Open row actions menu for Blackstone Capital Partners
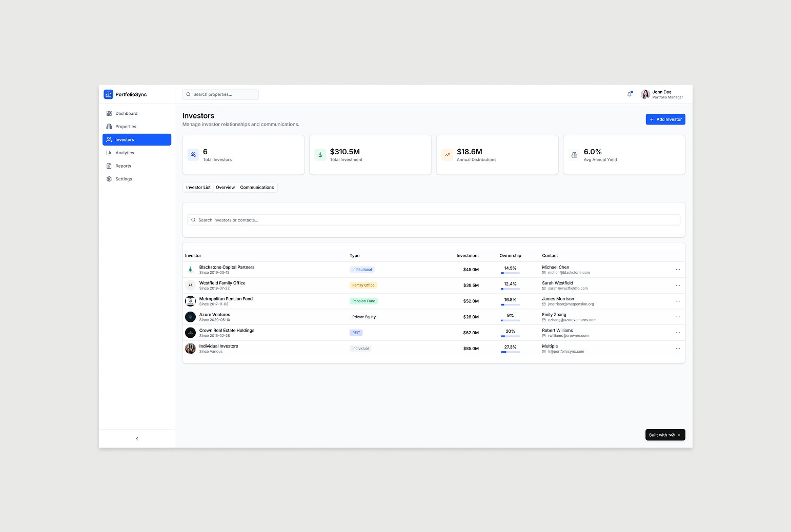Viewport: 791px width, 532px height. 678,270
